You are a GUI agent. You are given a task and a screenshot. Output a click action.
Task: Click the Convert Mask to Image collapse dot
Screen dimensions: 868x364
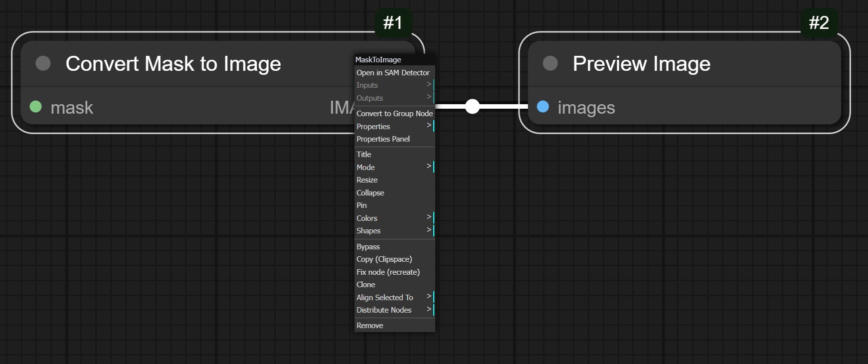43,63
